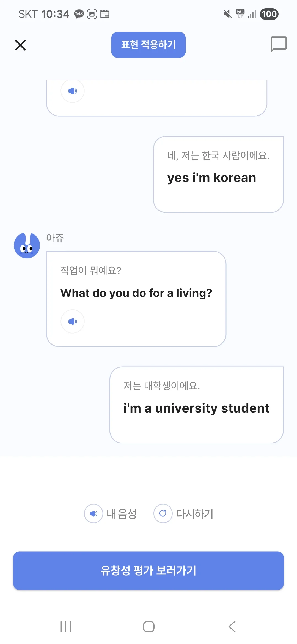This screenshot has width=297, height=644.
Task: Select the 아쥬 rabbit avatar
Action: point(27,245)
